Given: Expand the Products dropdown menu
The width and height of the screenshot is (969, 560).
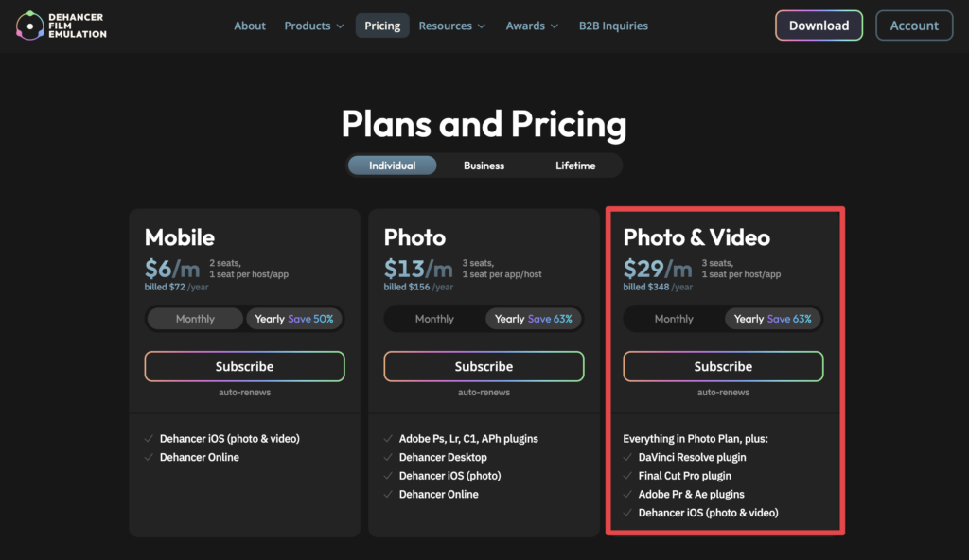Looking at the screenshot, I should pyautogui.click(x=313, y=26).
